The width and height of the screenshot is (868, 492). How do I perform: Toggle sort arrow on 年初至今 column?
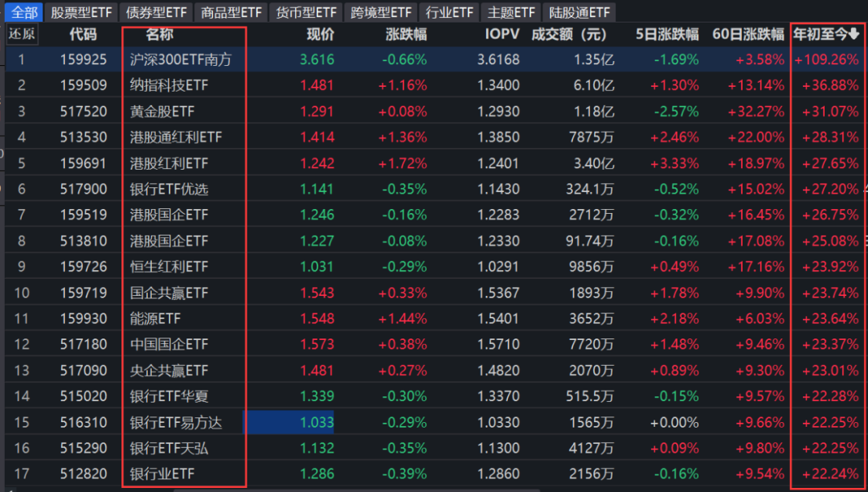854,35
